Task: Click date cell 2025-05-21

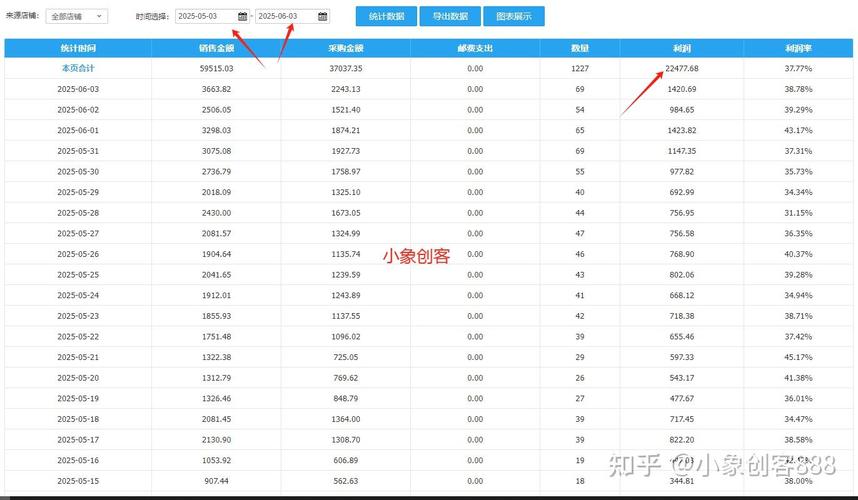Action: coord(78,357)
